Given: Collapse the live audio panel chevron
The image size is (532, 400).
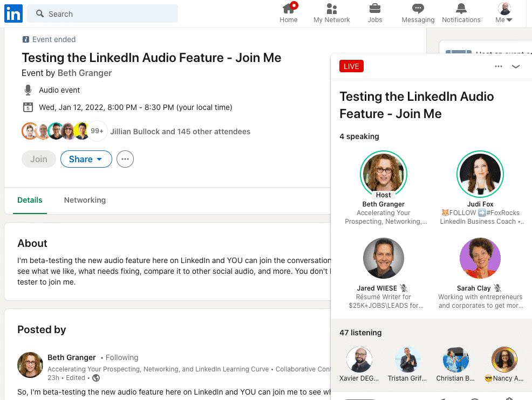Looking at the screenshot, I should [516, 66].
